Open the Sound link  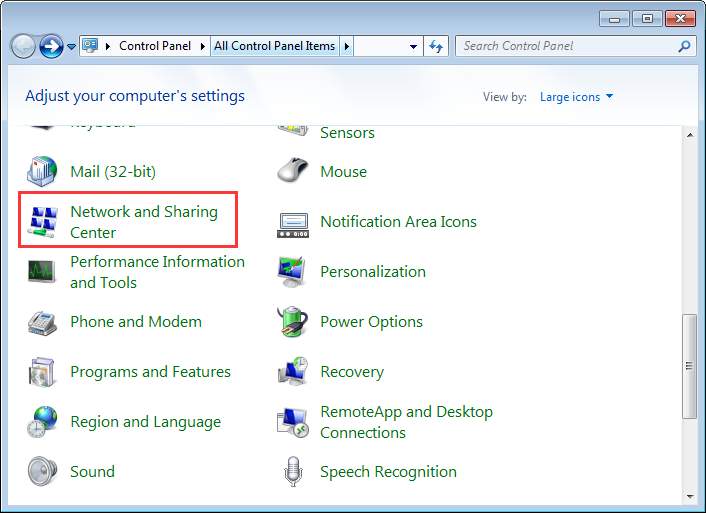92,472
